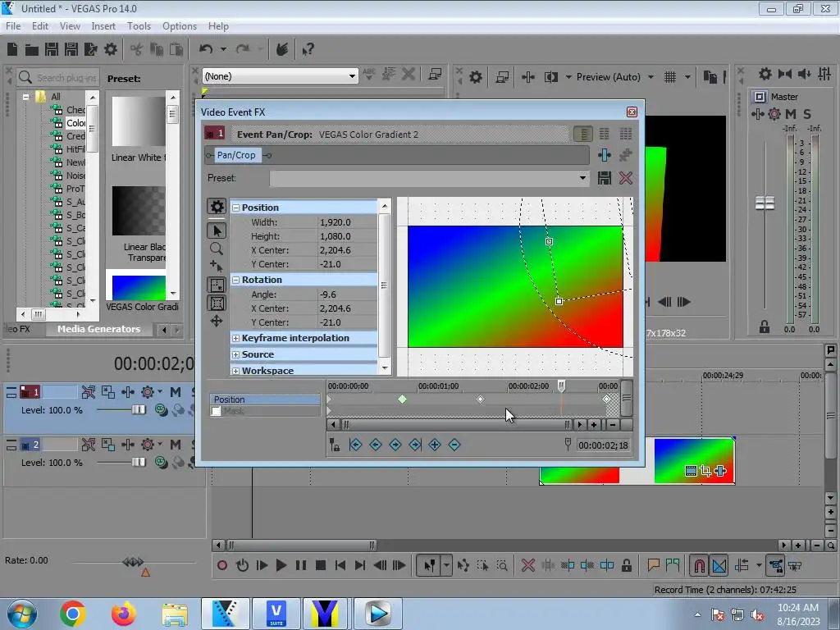The image size is (840, 630).
Task: Open Video Preview settings gear icon
Action: [x=476, y=77]
